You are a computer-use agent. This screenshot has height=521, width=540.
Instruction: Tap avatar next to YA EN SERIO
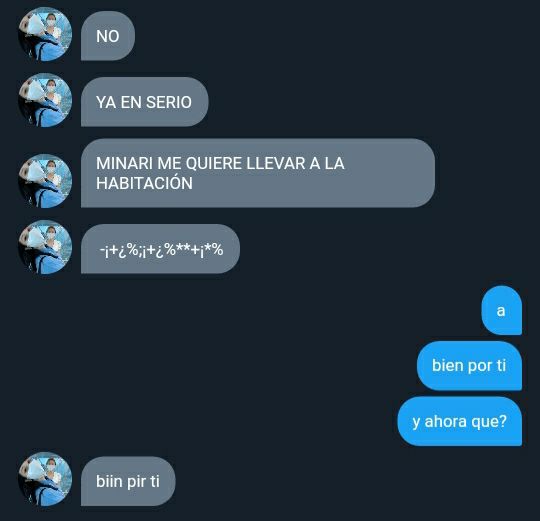45,100
